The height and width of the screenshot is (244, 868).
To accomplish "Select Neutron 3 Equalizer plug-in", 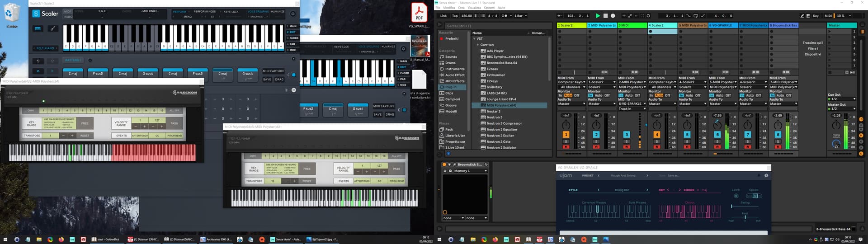I will [x=502, y=129].
